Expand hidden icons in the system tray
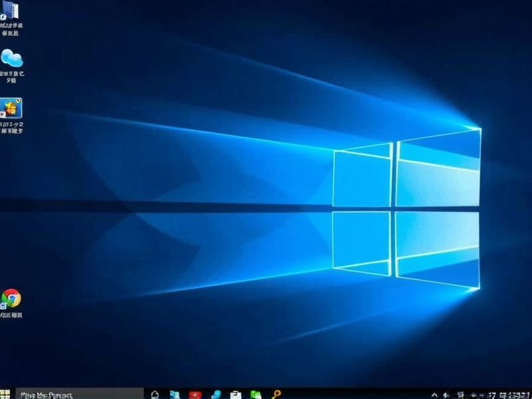Screen dimensions: 532x399 point(434,394)
